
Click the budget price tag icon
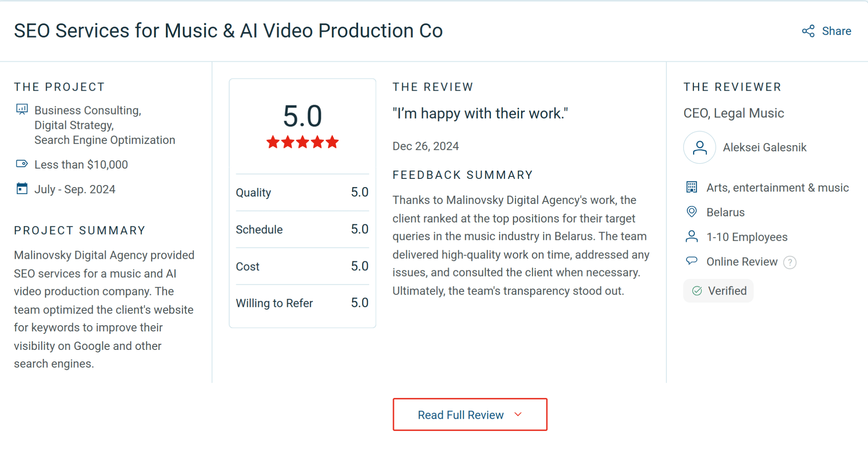22,164
